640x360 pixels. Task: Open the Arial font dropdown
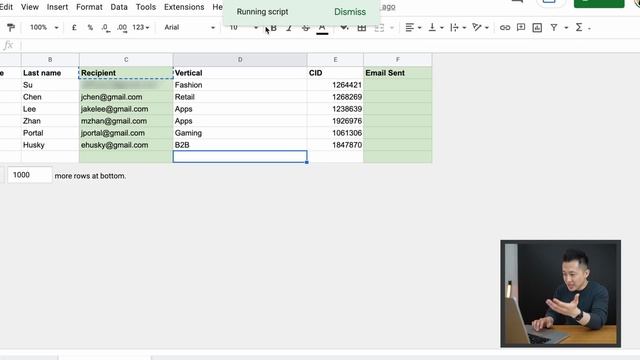189,27
